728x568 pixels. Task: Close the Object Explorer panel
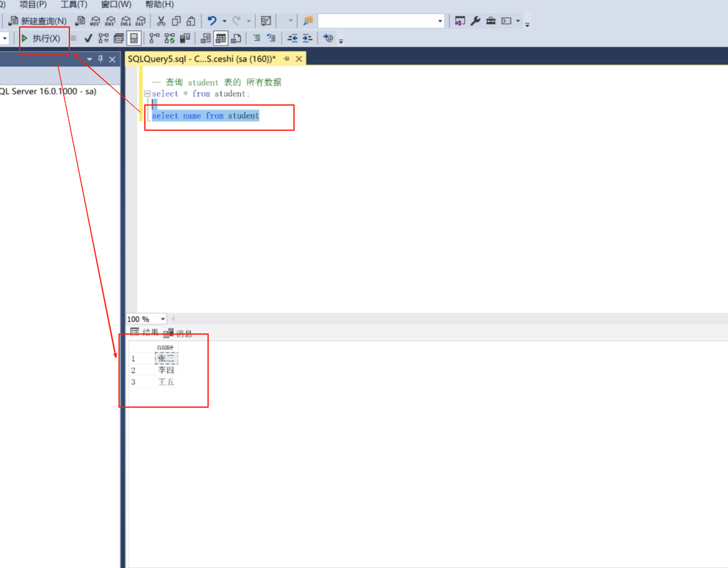pyautogui.click(x=112, y=59)
